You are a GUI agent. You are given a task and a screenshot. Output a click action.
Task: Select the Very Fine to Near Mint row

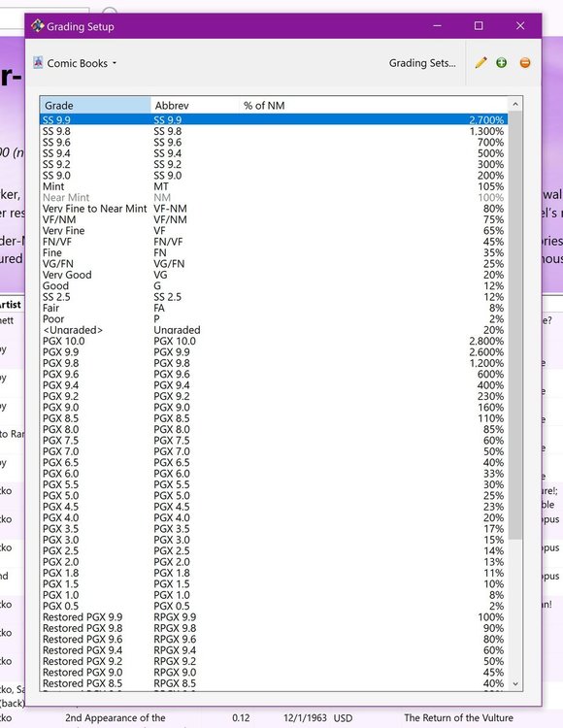point(274,209)
